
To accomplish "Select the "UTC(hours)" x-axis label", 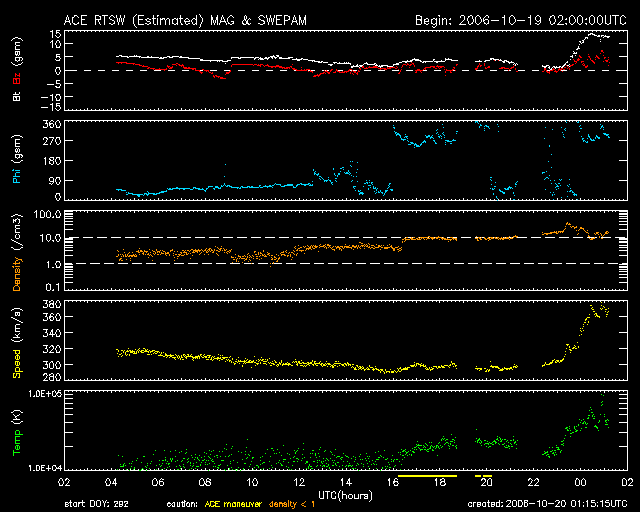I will click(x=345, y=496).
